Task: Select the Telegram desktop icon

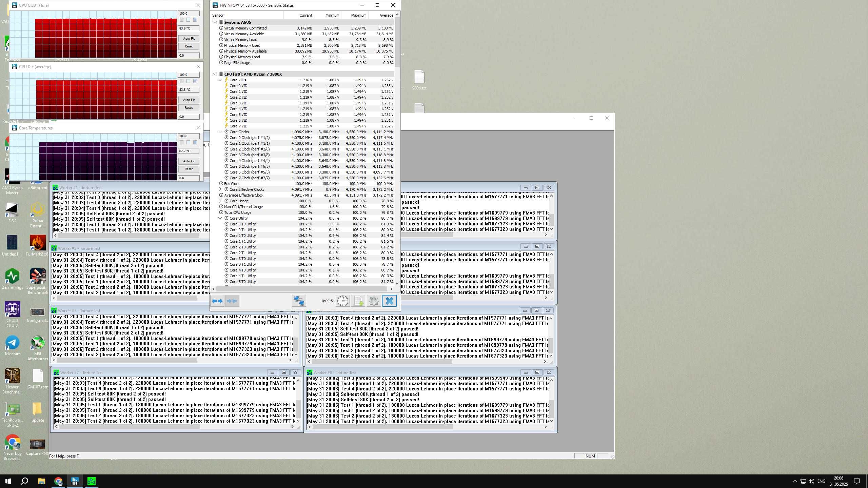Action: tap(12, 345)
